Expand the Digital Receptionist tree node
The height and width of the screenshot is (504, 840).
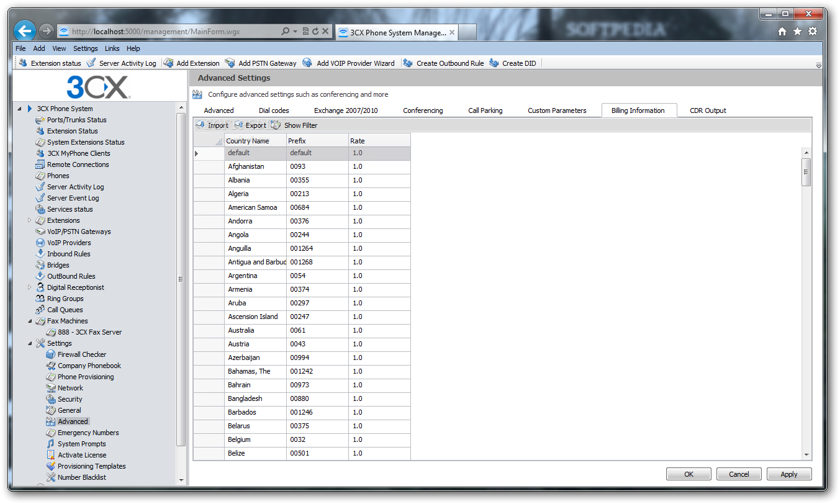tap(30, 287)
